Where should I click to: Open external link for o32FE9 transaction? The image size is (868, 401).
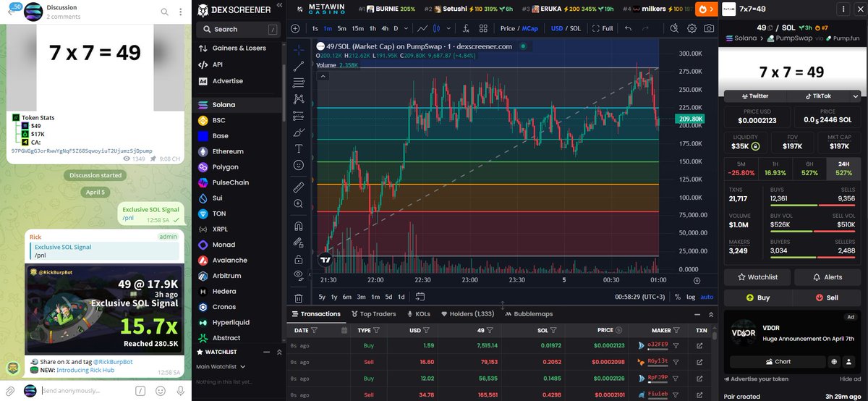pyautogui.click(x=699, y=346)
